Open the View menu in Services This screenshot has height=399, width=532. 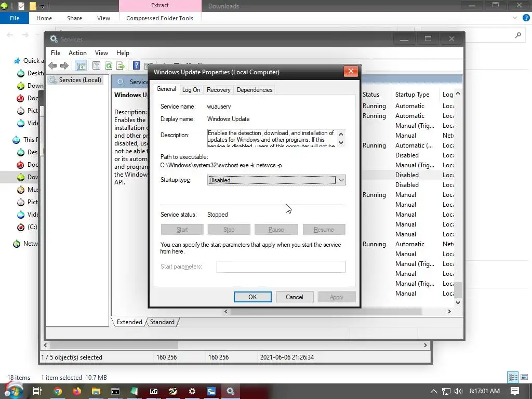point(101,53)
